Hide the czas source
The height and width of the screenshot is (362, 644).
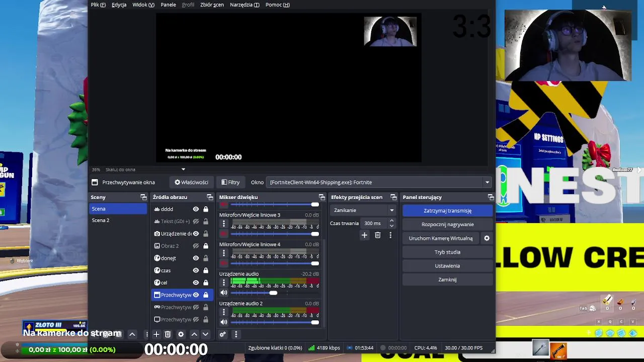(x=196, y=270)
